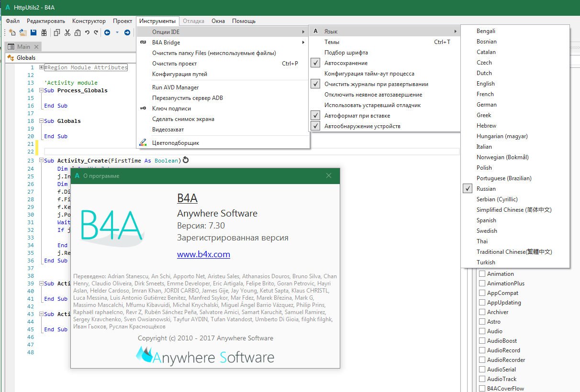Check the AppCompat library checkbox
580x392 pixels.
(x=482, y=293)
